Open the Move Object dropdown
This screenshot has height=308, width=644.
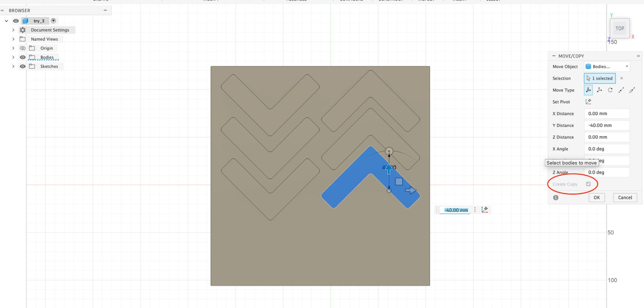coord(607,67)
